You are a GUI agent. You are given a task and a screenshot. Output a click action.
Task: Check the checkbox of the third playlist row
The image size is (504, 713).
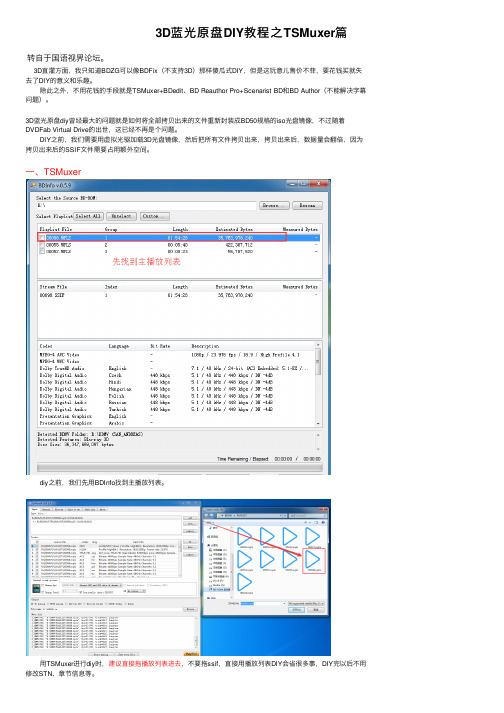pos(42,251)
